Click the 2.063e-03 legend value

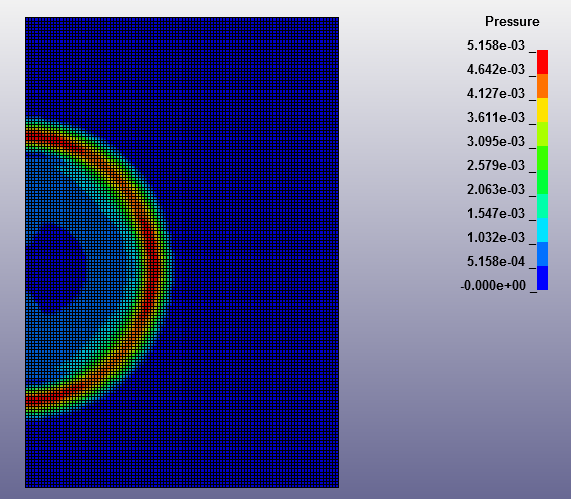click(x=496, y=189)
